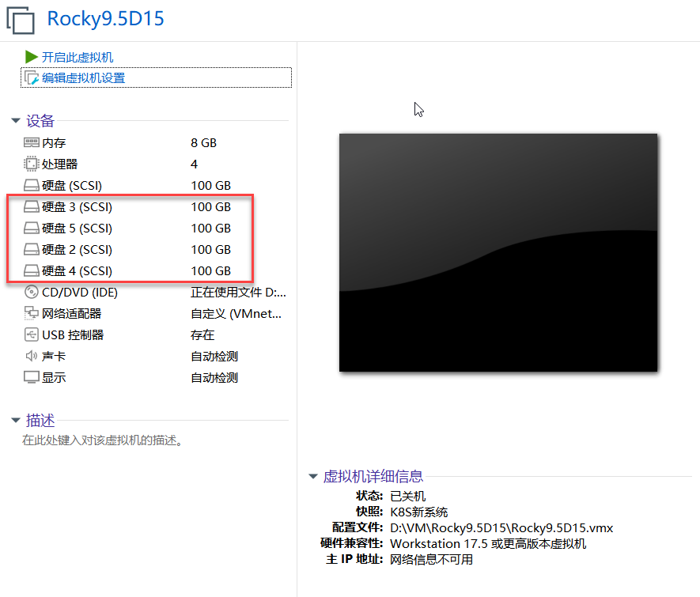The image size is (700, 597).
Task: Collapse the 描述 (Description) section
Action: coord(15,421)
